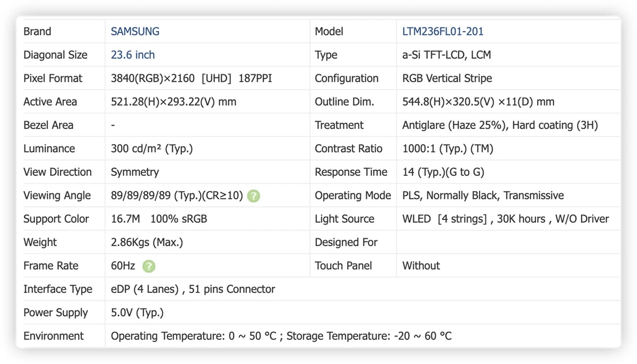Select the Active Area label
Image resolution: width=637 pixels, height=364 pixels.
tap(50, 101)
